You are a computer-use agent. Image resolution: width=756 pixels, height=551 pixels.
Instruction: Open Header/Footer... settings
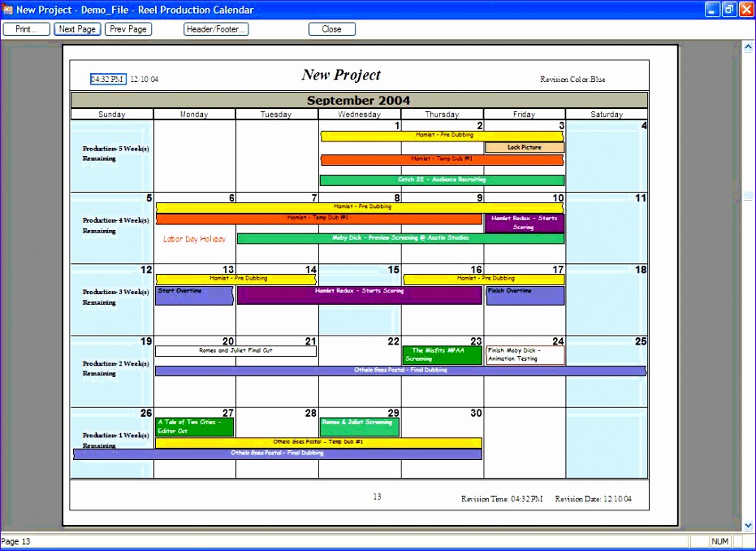click(x=216, y=29)
